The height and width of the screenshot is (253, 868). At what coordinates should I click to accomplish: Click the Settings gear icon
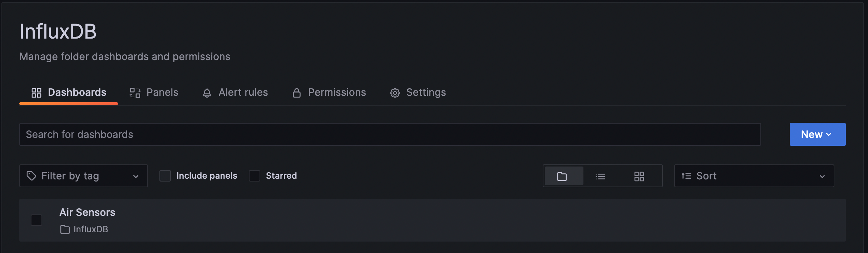pos(395,92)
